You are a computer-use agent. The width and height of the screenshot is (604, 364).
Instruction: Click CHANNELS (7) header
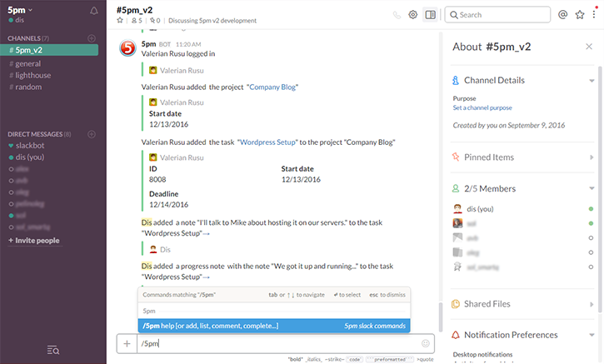pyautogui.click(x=28, y=38)
